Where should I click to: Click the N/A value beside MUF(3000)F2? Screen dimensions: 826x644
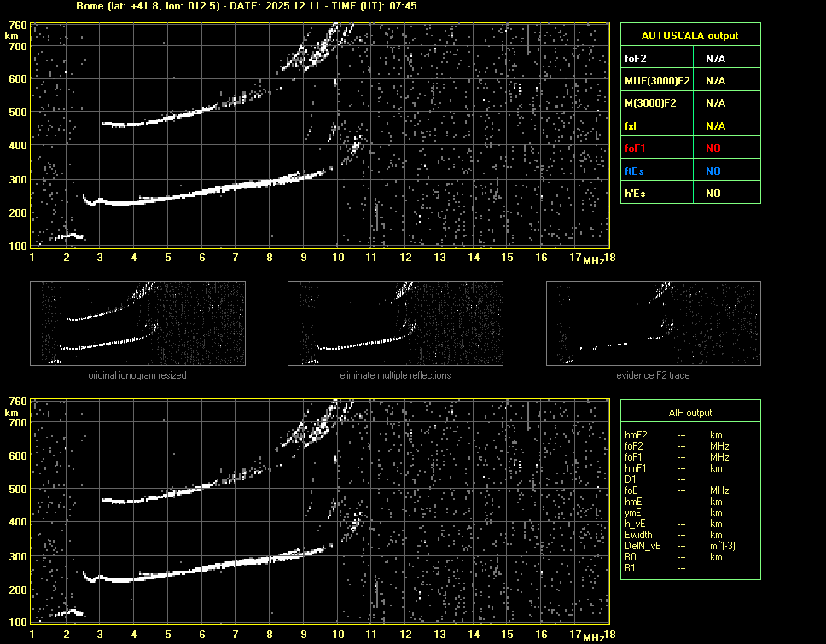click(715, 81)
